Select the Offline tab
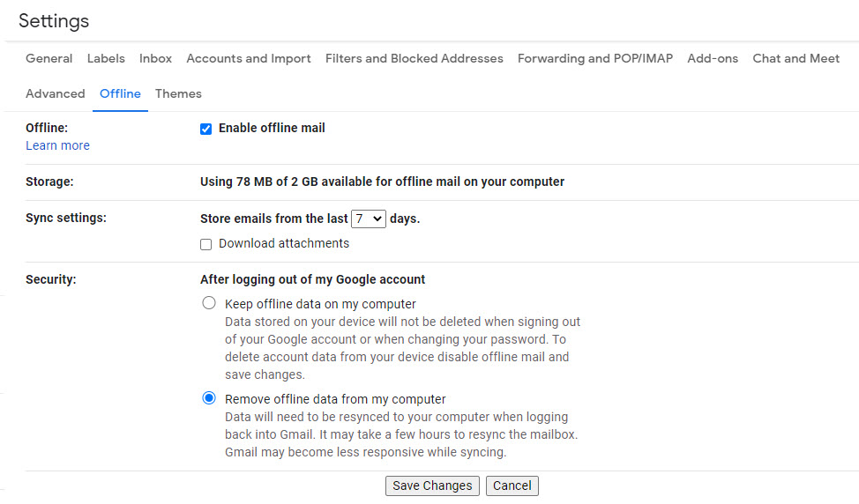The width and height of the screenshot is (859, 504). (x=120, y=93)
